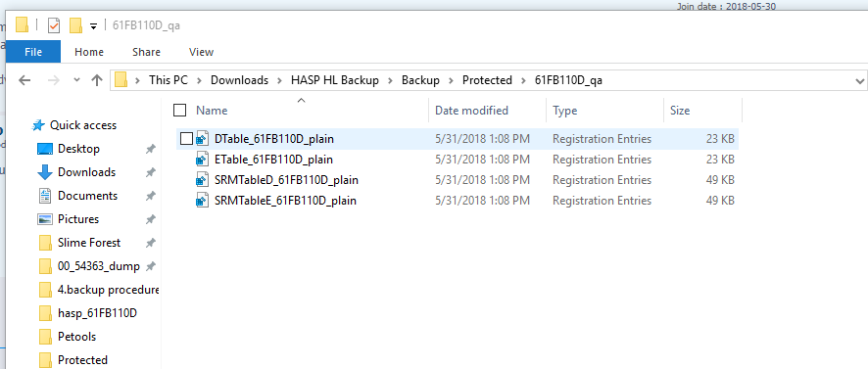Viewport: 868px width, 369px height.
Task: Toggle the select-all checkbox in Name header
Action: (x=180, y=110)
